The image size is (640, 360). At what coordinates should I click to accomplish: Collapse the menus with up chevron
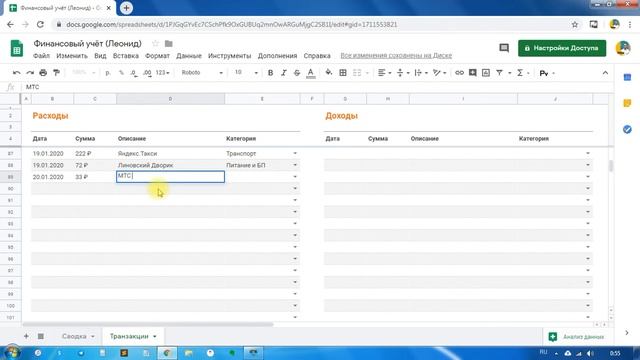click(x=605, y=73)
